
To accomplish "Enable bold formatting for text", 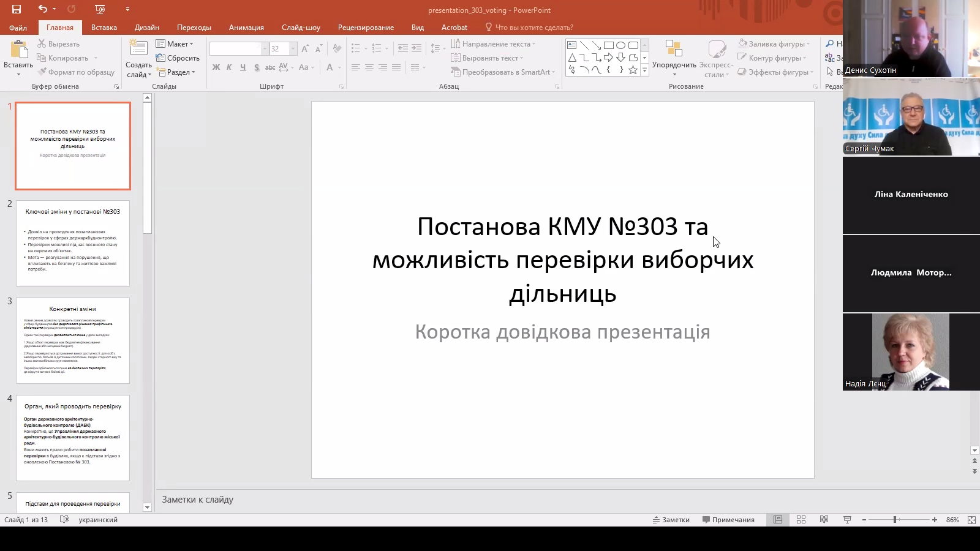I will click(x=216, y=67).
